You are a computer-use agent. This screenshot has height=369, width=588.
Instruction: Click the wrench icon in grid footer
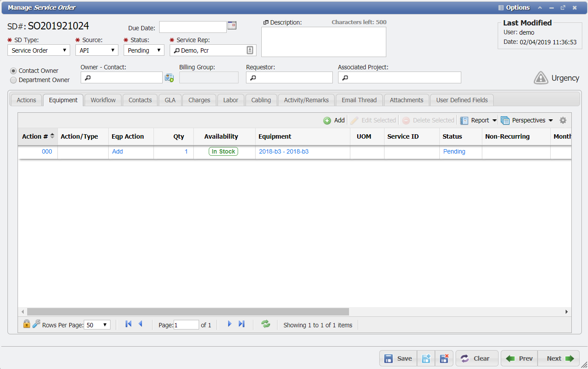[x=36, y=324]
